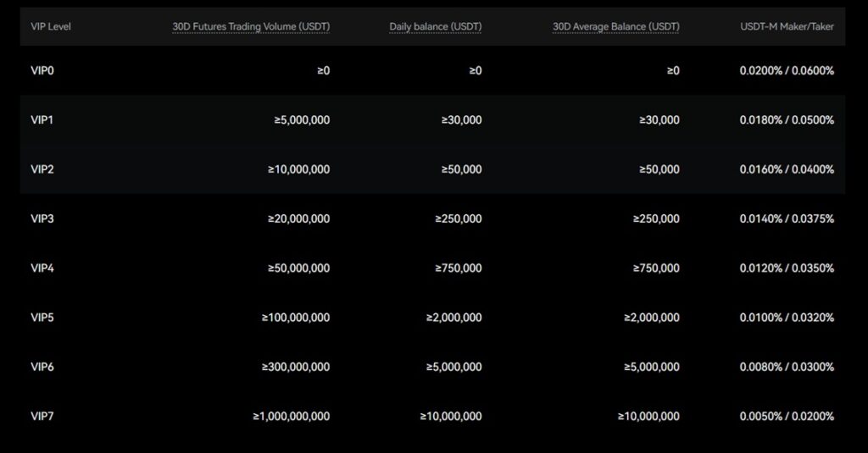Click VIP1 daily balance ≥30,000
The image size is (868, 453).
coord(461,120)
